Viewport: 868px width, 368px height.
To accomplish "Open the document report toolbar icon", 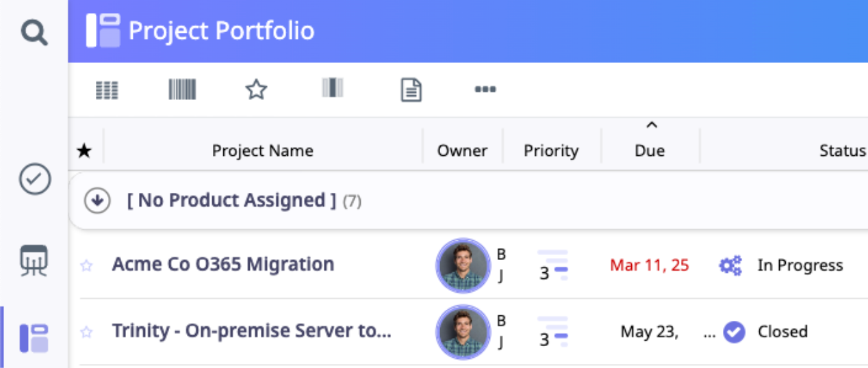I will point(411,90).
